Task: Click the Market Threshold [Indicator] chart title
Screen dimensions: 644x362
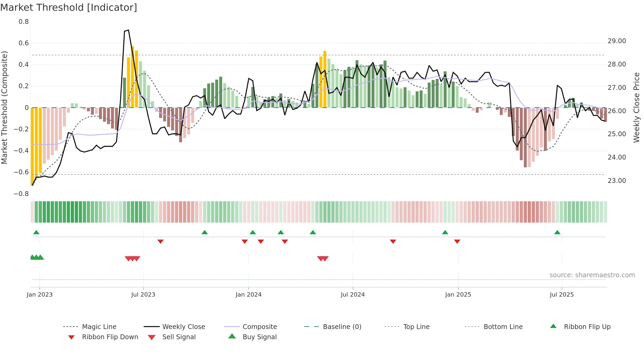Action: point(69,8)
